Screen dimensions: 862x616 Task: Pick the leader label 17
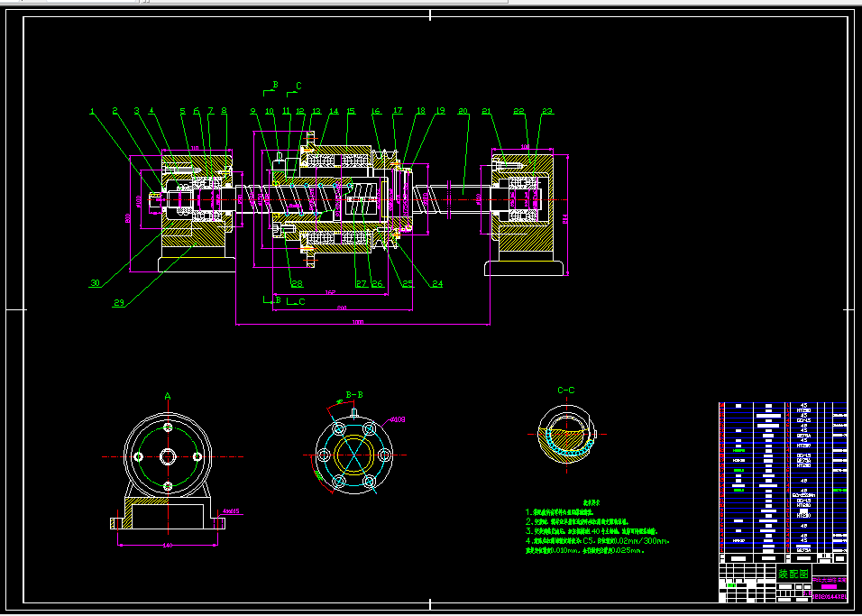pyautogui.click(x=398, y=111)
